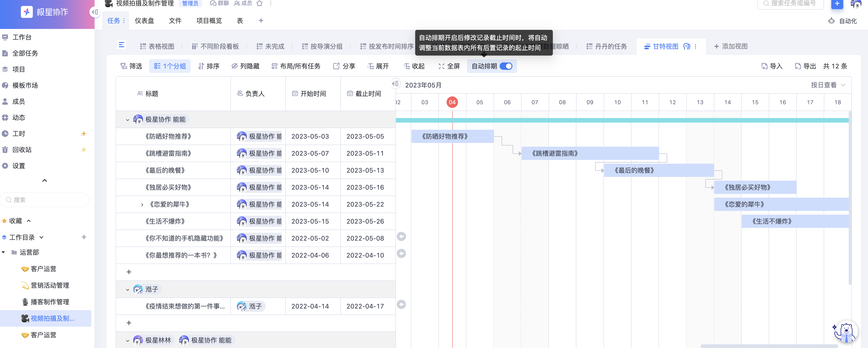This screenshot has width=868, height=348.
Task: Switch to 仪表盘 tab
Action: (x=144, y=21)
